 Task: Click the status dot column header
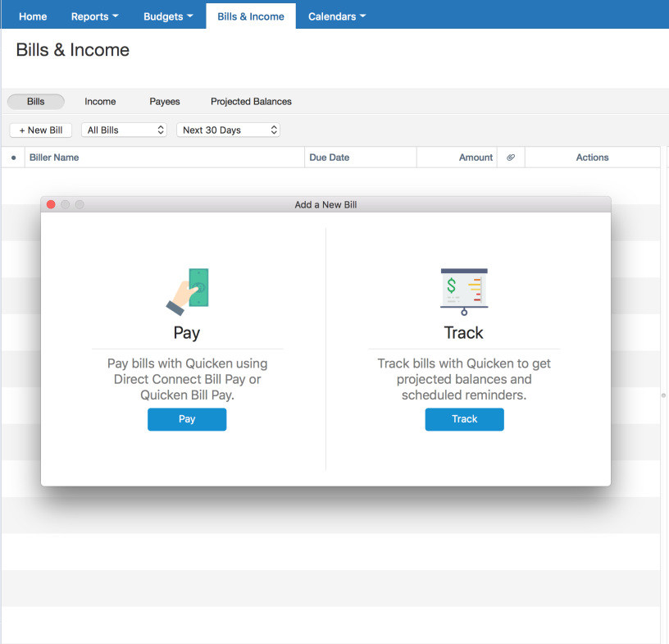13,158
